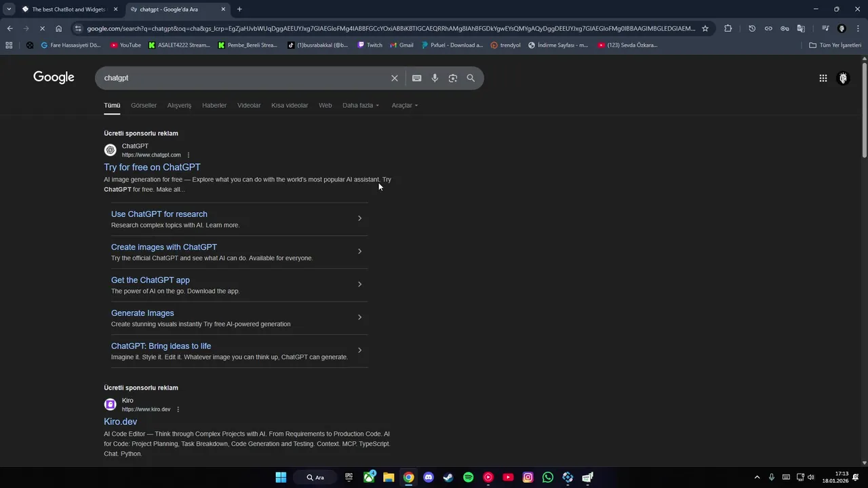Open the Chrome extensions puzzle icon
This screenshot has height=488, width=868.
(x=728, y=28)
